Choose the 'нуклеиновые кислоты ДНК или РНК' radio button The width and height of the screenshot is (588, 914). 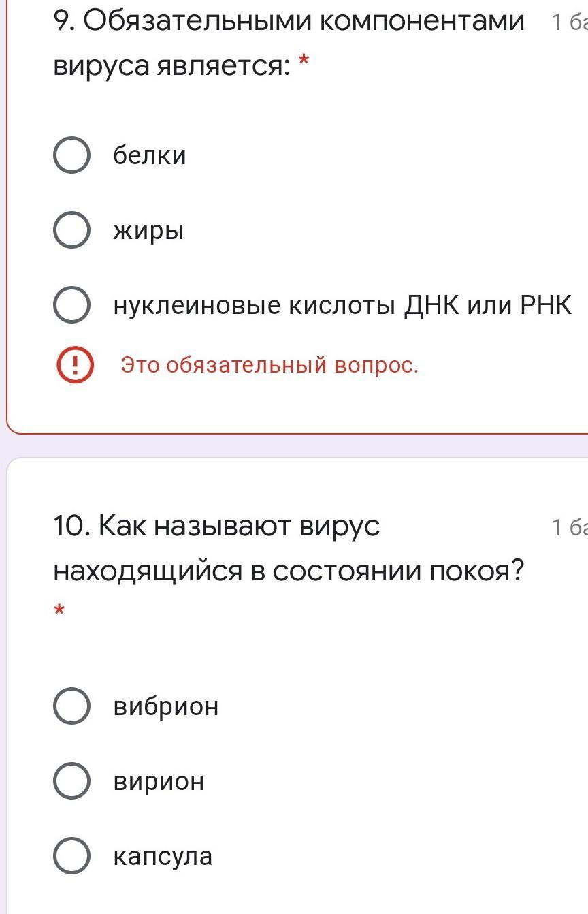[x=71, y=305]
